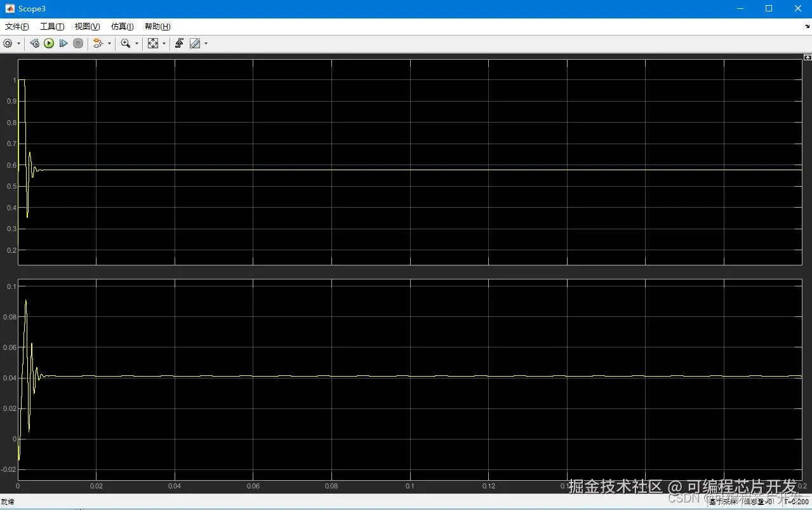The image size is (812, 510).
Task: Open the 视图(V) menu
Action: point(88,26)
